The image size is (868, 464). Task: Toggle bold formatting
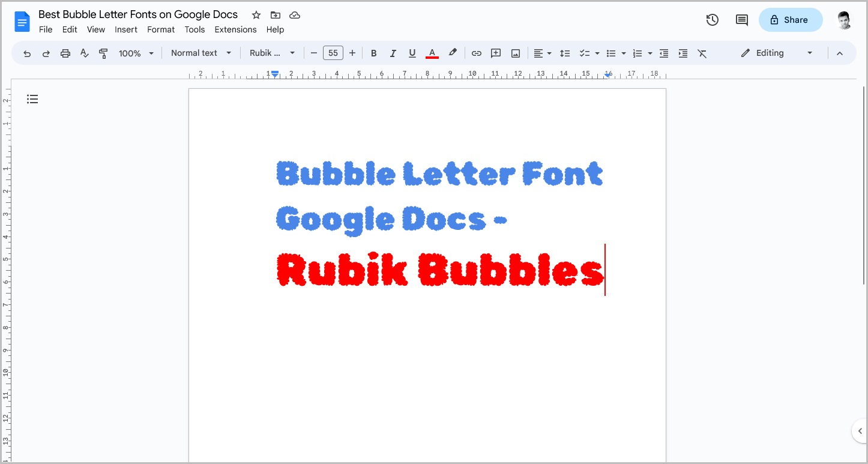(x=373, y=53)
